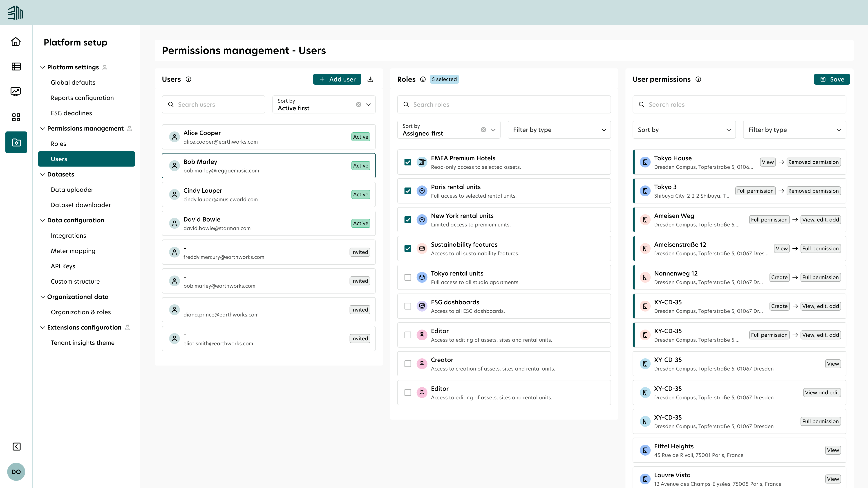Open Meter mapping menu item
Viewport: 868px width, 488px height.
pyautogui.click(x=73, y=251)
